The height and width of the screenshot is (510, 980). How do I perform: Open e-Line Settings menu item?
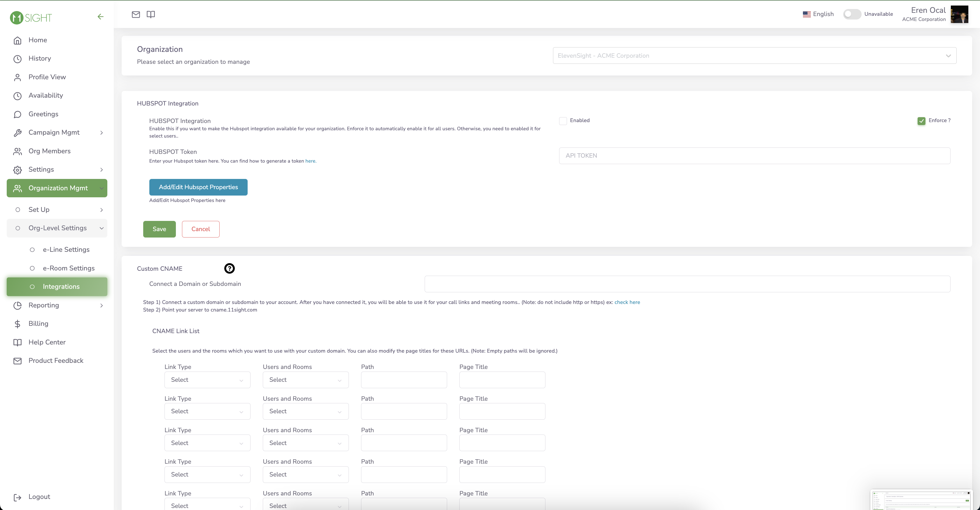point(57,250)
